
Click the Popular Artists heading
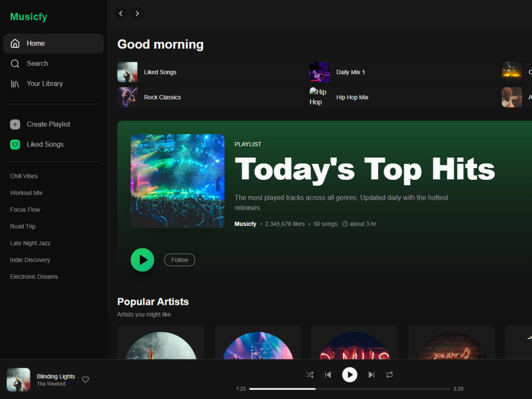pyautogui.click(x=153, y=302)
